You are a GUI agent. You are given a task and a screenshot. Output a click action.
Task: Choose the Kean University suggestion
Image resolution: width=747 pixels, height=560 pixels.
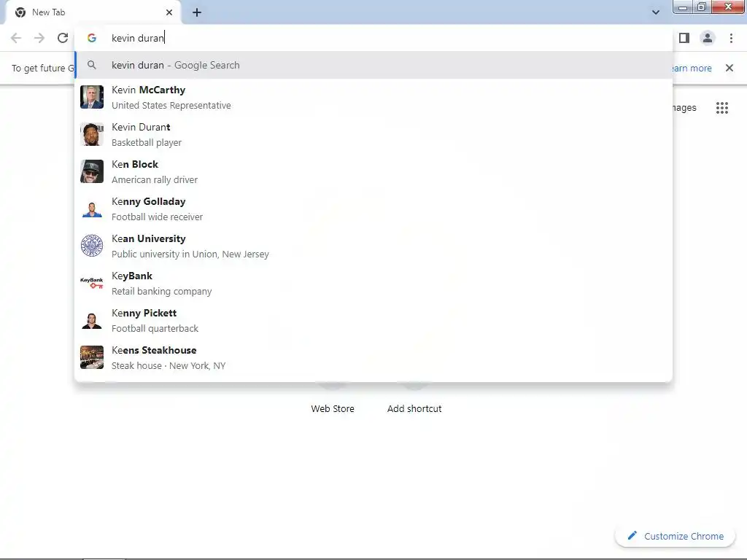pyautogui.click(x=374, y=246)
